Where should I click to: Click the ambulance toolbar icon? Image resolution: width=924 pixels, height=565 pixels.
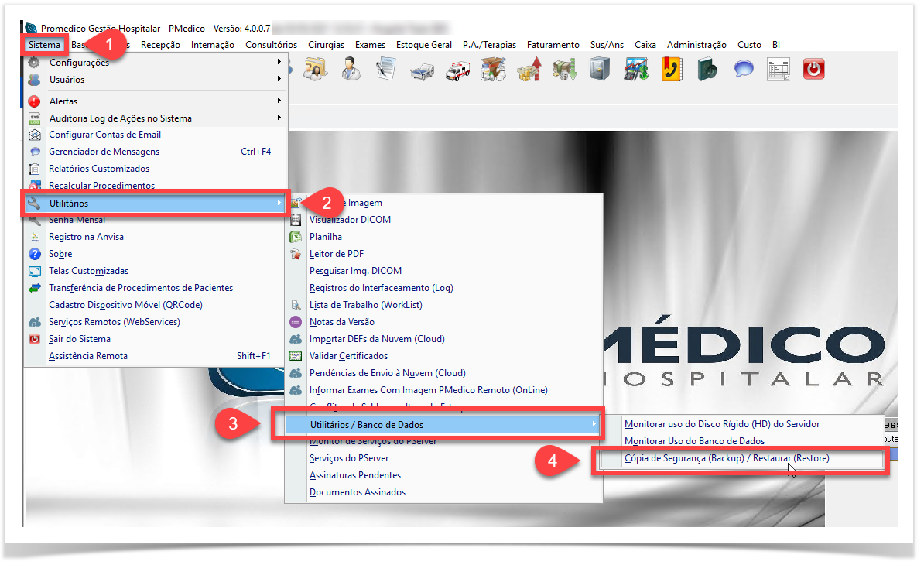coord(457,70)
